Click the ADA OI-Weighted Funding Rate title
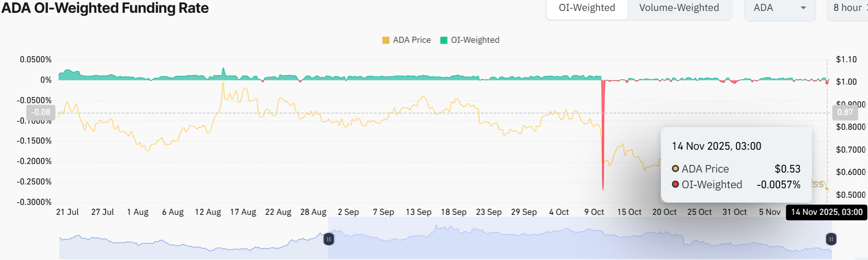Screen dimensions: 868x260 [105, 8]
